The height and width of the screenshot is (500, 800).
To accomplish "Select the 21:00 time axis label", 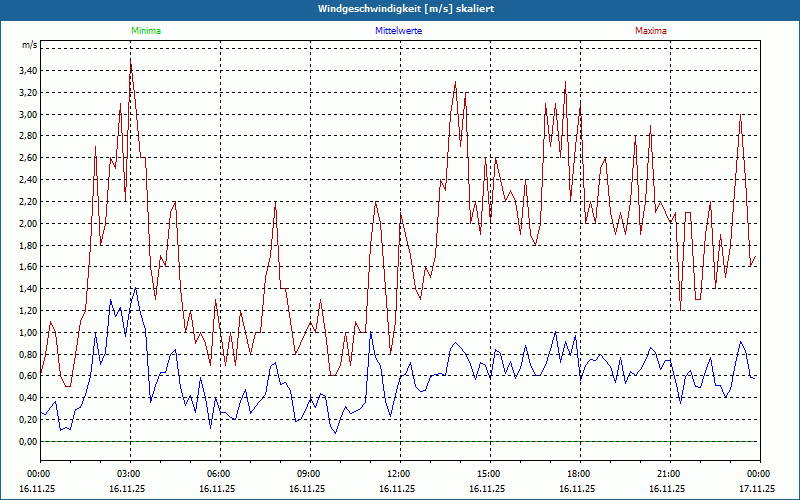I will [668, 474].
